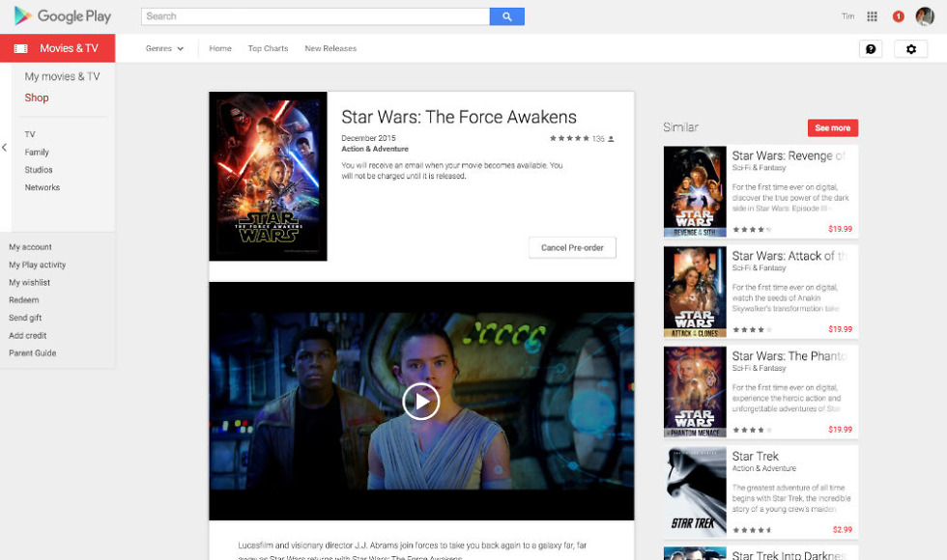The width and height of the screenshot is (947, 560).
Task: Switch to the New Releases tab
Action: (330, 48)
